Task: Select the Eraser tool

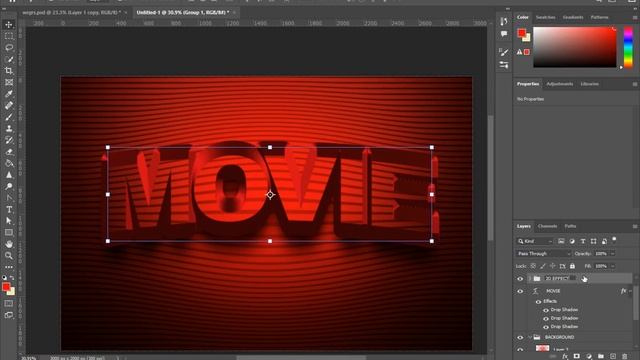Action: point(9,151)
